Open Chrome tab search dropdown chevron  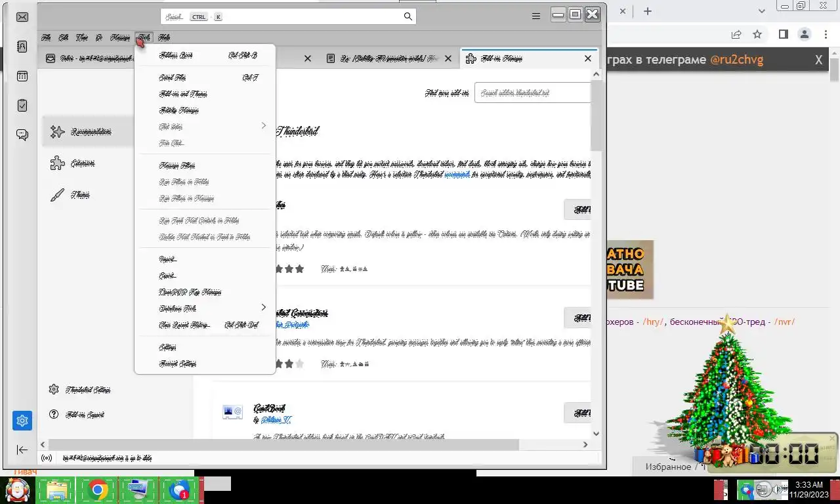coord(762,11)
